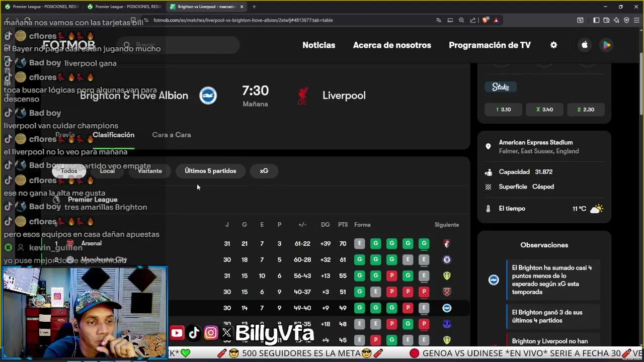Click the Forma column header
Screen dimensions: 644x362
coord(362,225)
